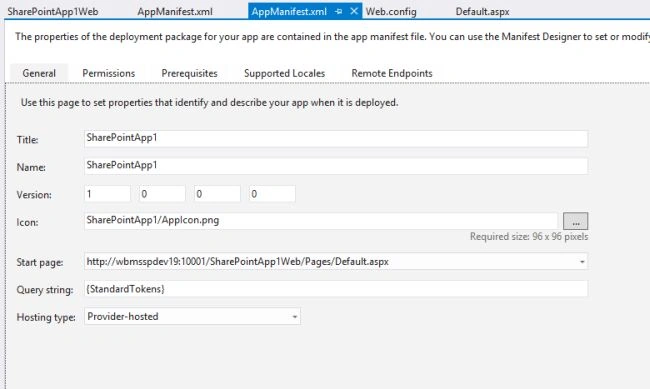Expand the Start page dropdown arrow

582,262
